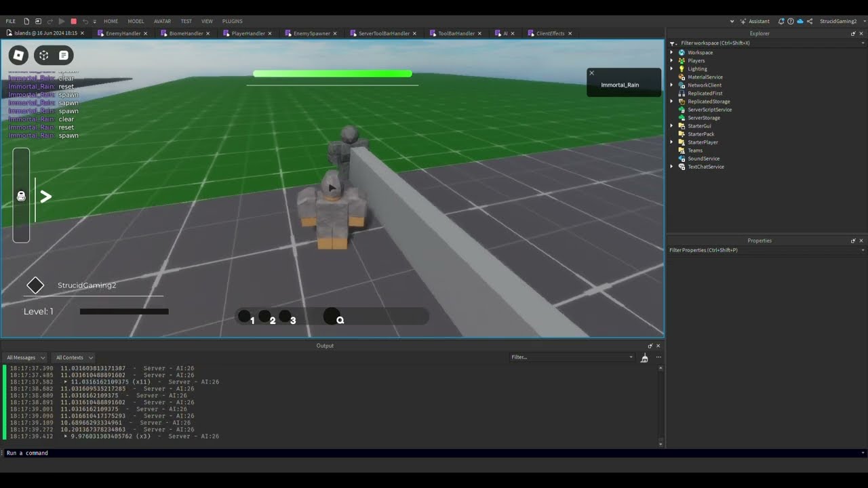Open the FILE menu
The image size is (868, 488).
[11, 21]
